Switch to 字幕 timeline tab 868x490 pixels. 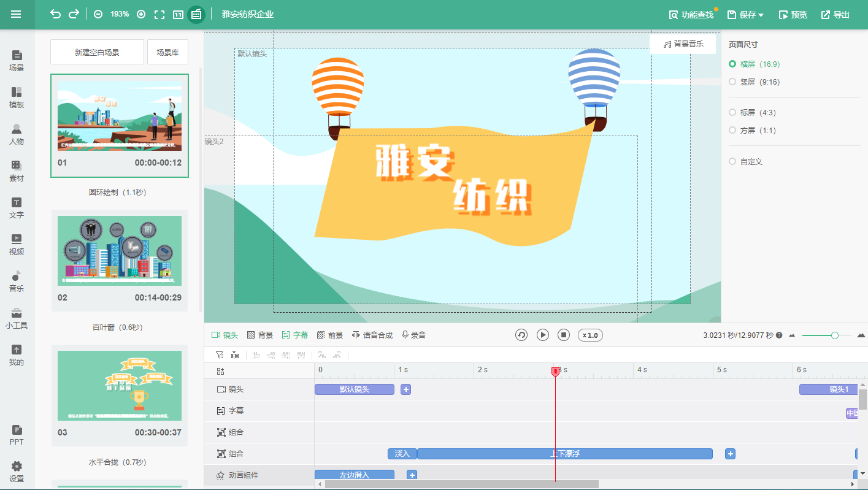[x=295, y=335]
